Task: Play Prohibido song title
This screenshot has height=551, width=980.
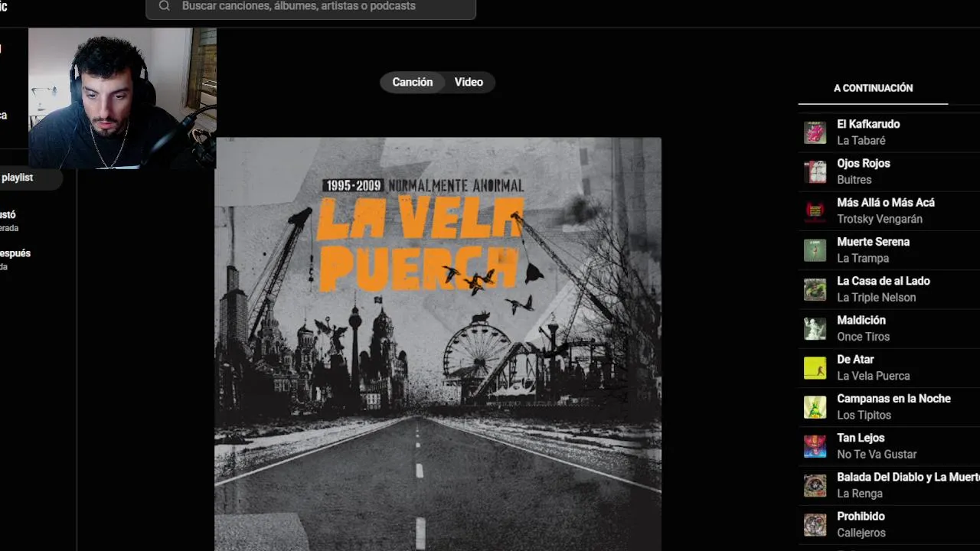Action: (861, 517)
